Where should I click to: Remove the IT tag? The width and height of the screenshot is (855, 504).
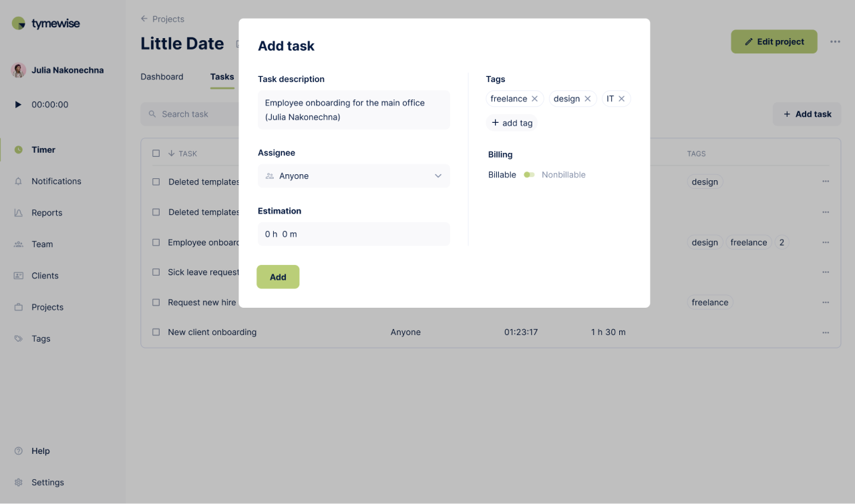click(x=621, y=99)
